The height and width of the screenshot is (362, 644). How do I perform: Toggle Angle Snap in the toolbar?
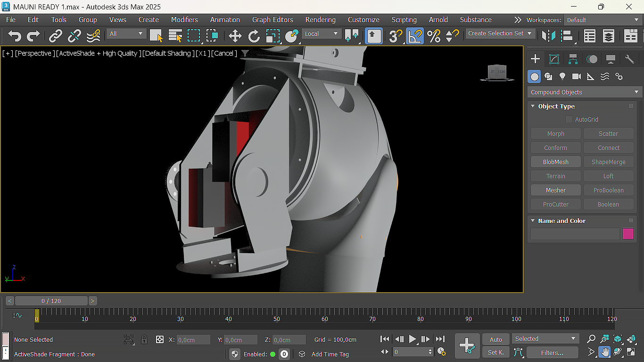(x=415, y=36)
